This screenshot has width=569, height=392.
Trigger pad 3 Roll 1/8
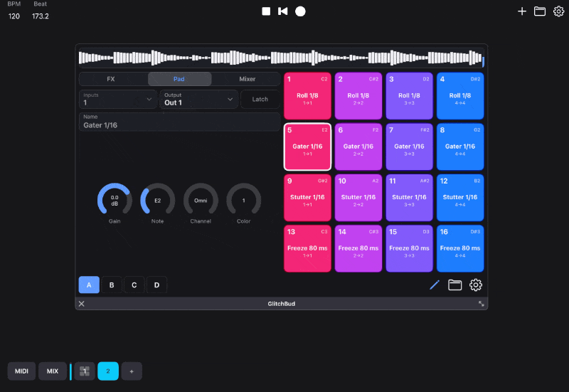410,96
